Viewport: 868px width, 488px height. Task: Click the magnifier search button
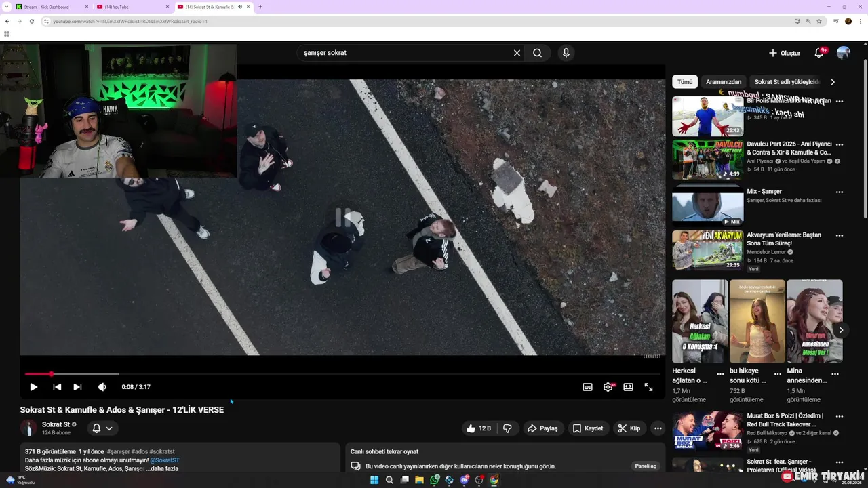point(537,53)
